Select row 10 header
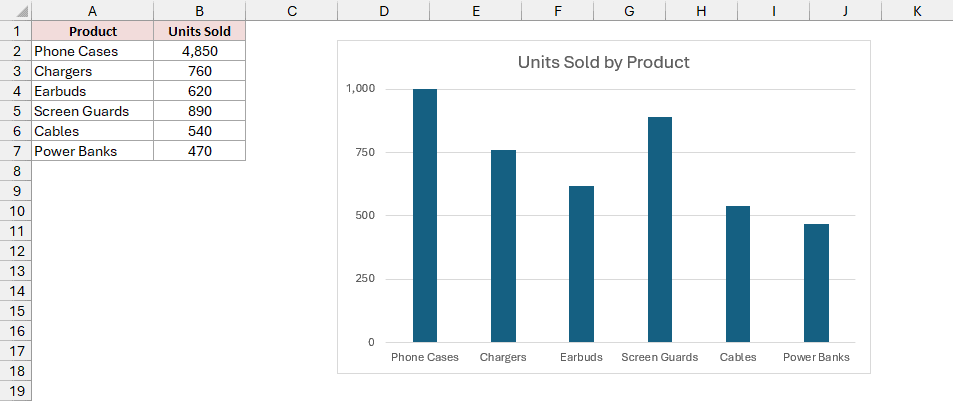 (x=16, y=211)
